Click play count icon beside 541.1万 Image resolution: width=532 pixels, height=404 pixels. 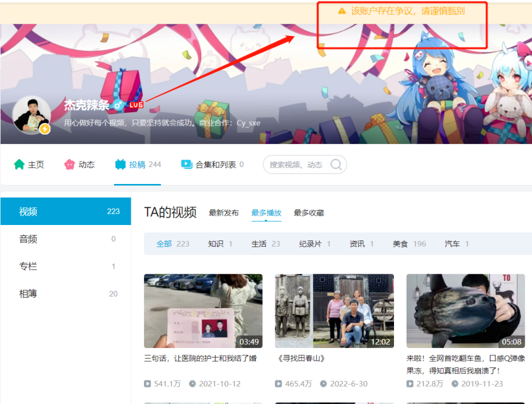[x=147, y=383]
